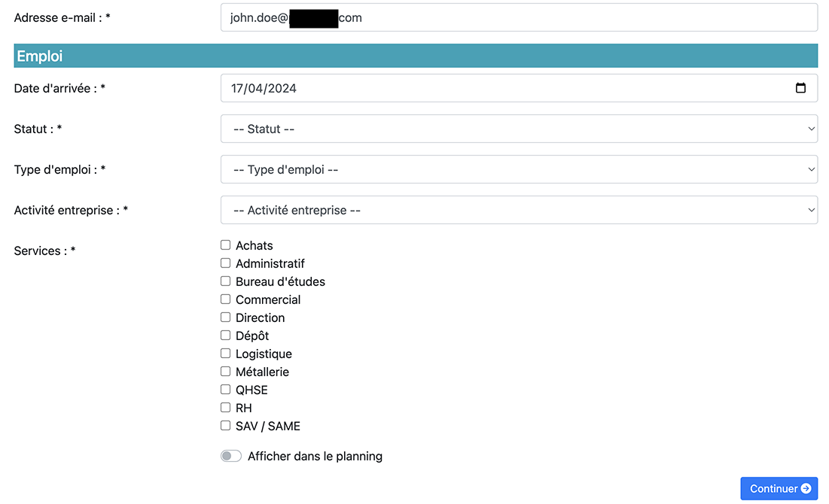Select the Logistique checkbox
829x504 pixels.
click(x=226, y=354)
